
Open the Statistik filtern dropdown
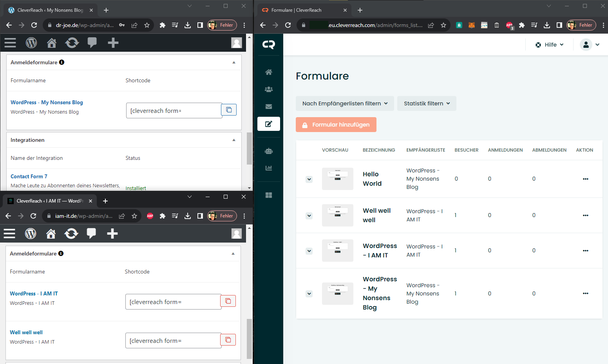pos(427,103)
